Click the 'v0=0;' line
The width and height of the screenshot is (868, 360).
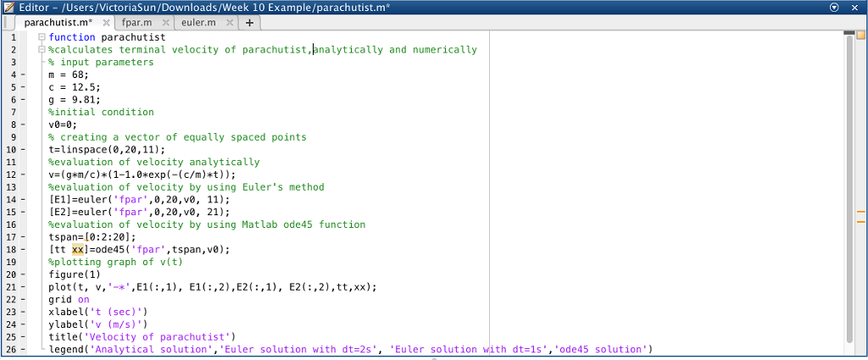click(63, 125)
